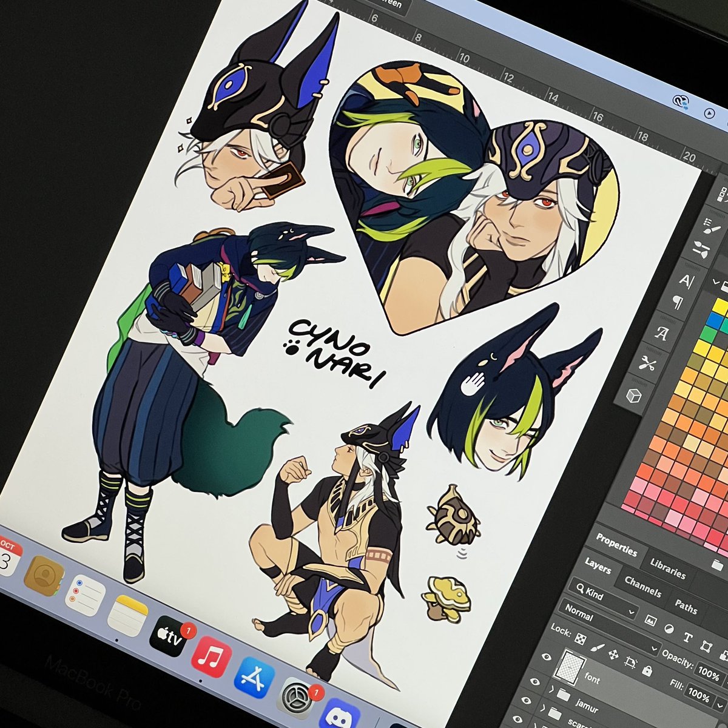Switch to the Paths tab

686,607
